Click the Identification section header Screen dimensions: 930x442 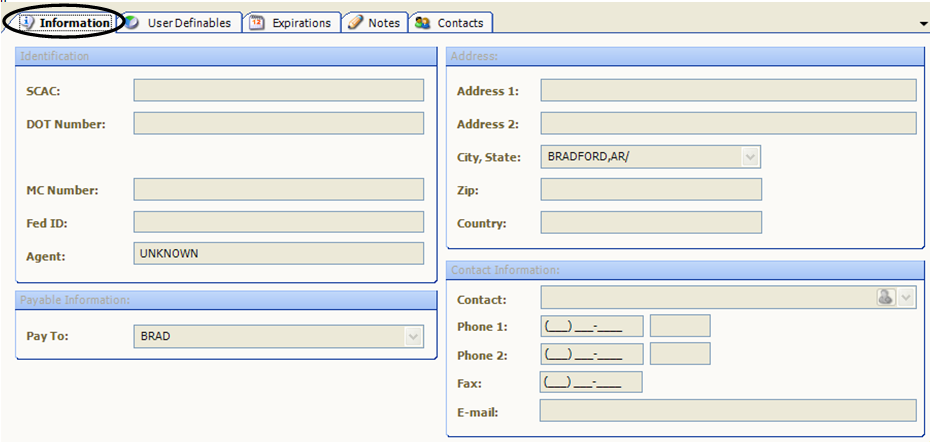pos(226,56)
